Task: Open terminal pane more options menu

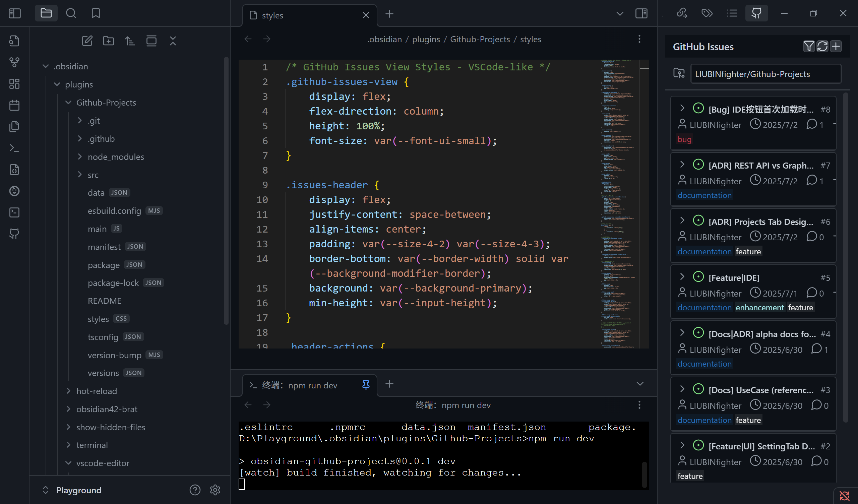Action: coord(639,405)
